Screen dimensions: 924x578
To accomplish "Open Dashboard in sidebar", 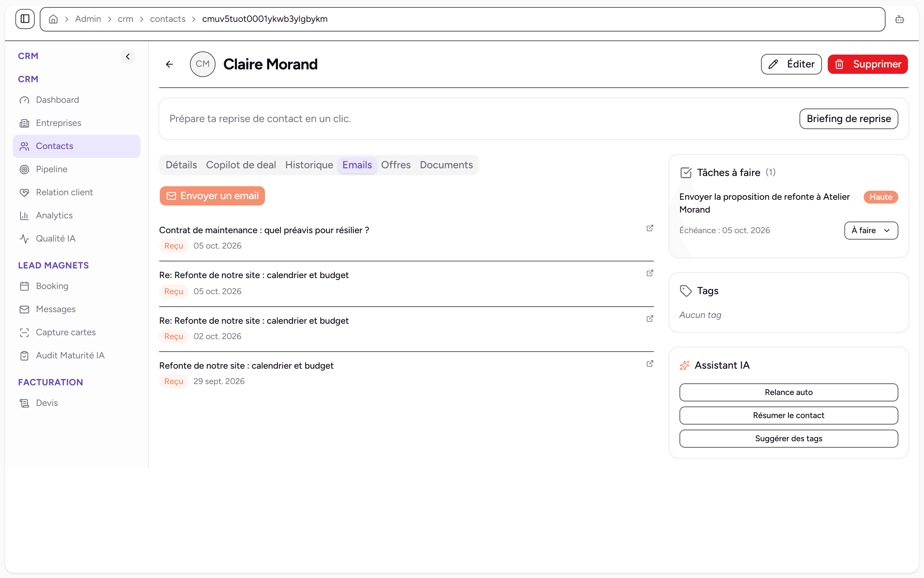I will click(76, 100).
